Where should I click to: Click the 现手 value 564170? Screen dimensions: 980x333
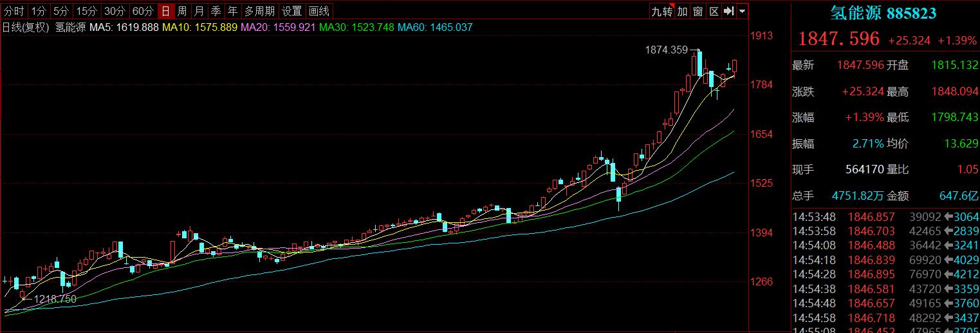[x=864, y=169]
